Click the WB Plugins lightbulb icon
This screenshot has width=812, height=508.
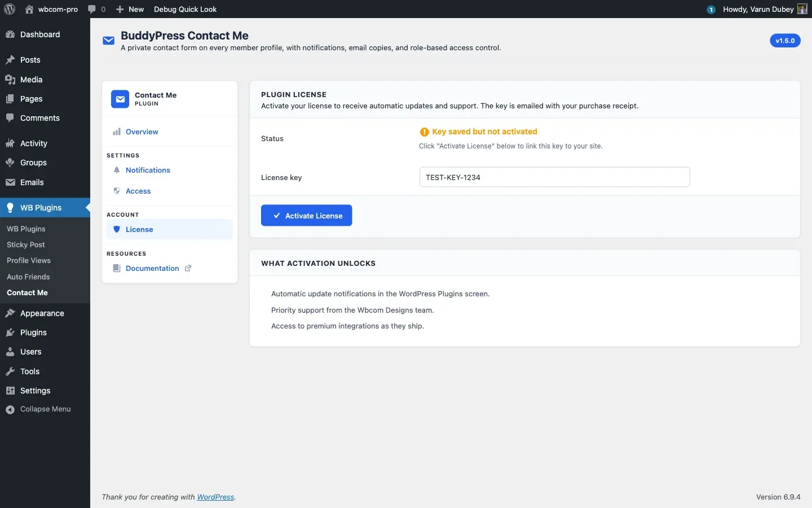[x=10, y=208]
